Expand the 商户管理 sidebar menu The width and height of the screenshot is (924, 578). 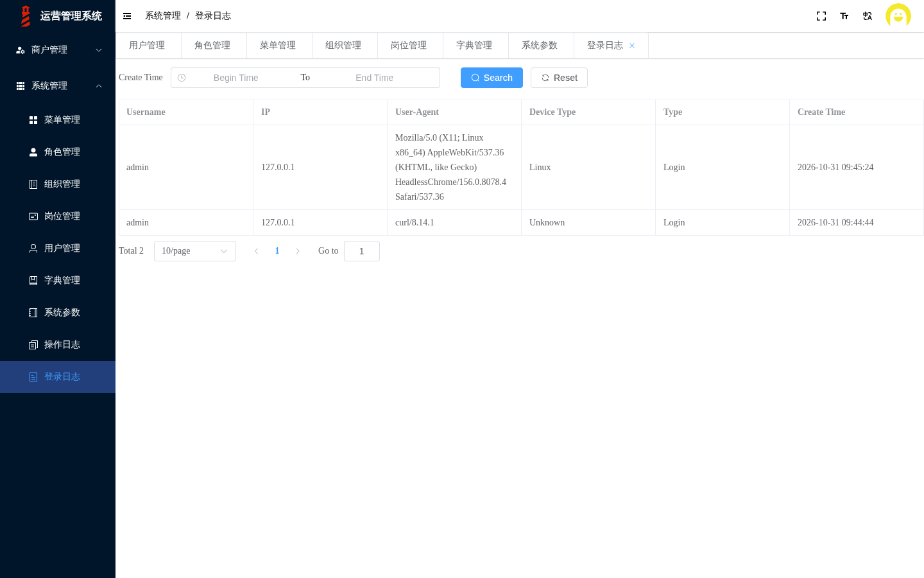coord(58,50)
